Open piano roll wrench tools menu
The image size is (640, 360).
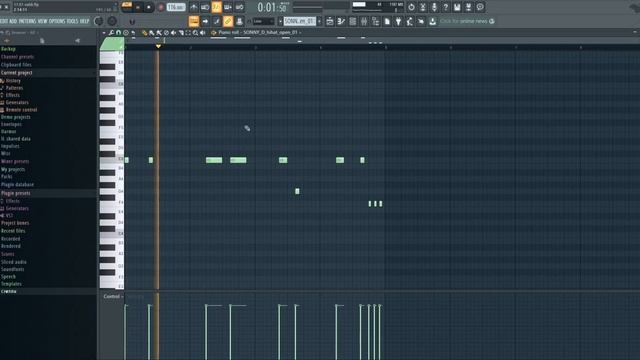coord(111,33)
